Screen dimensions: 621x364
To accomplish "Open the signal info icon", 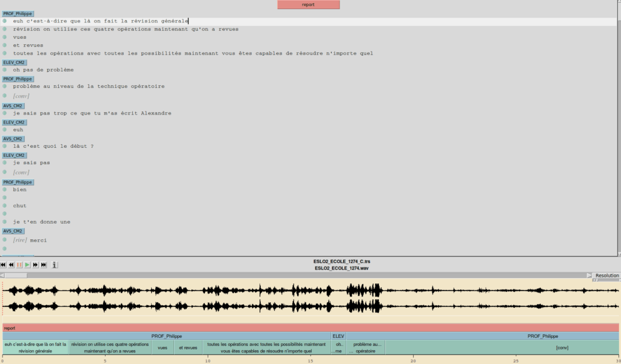I will pyautogui.click(x=55, y=265).
